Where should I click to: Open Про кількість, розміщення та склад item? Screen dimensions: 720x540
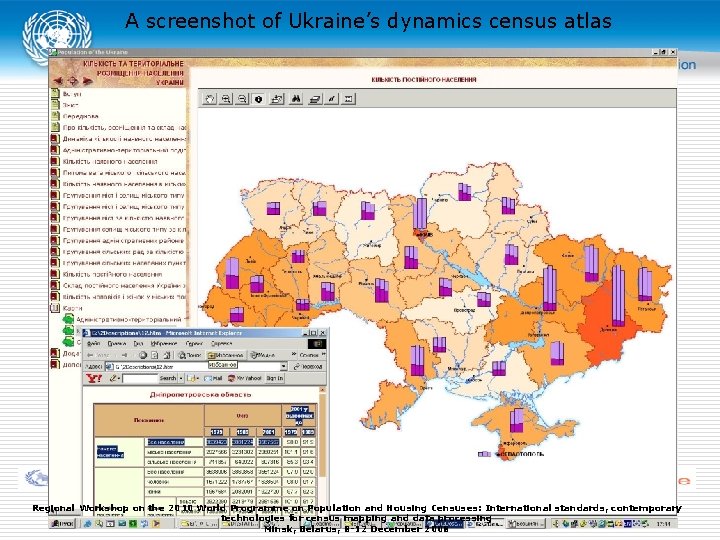pyautogui.click(x=124, y=128)
